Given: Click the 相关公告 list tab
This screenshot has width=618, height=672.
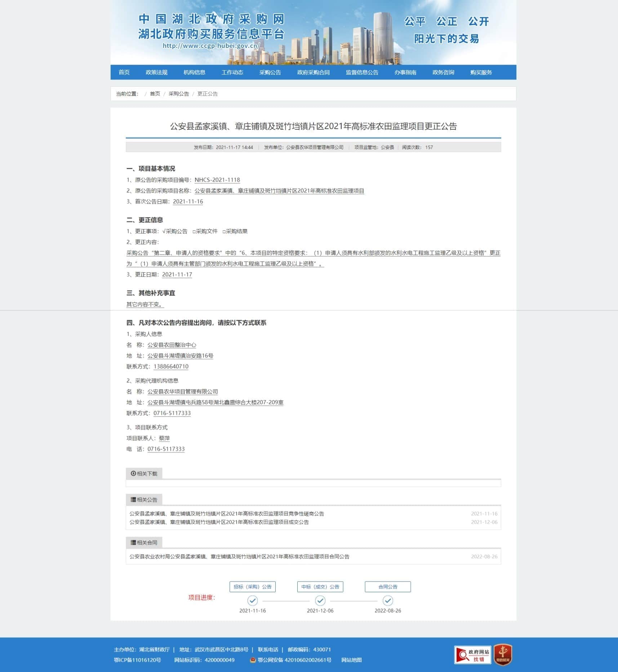Looking at the screenshot, I should click(144, 499).
